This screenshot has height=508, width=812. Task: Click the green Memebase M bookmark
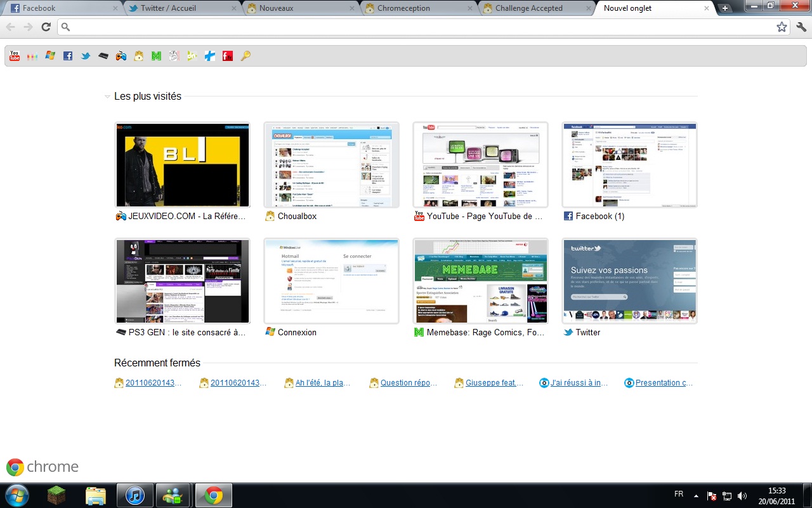click(x=156, y=56)
